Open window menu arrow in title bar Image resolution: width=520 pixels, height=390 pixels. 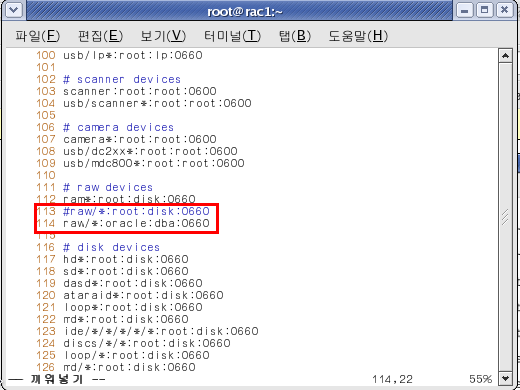(14, 10)
